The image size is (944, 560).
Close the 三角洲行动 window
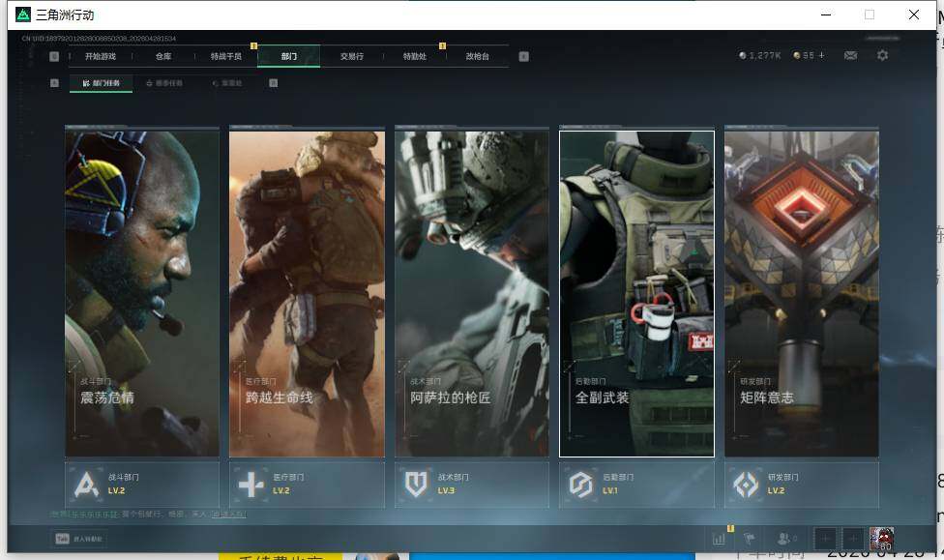[914, 15]
